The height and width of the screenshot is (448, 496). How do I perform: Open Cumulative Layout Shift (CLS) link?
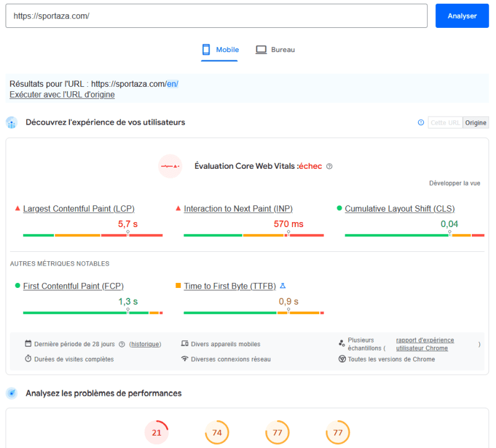[x=400, y=209]
